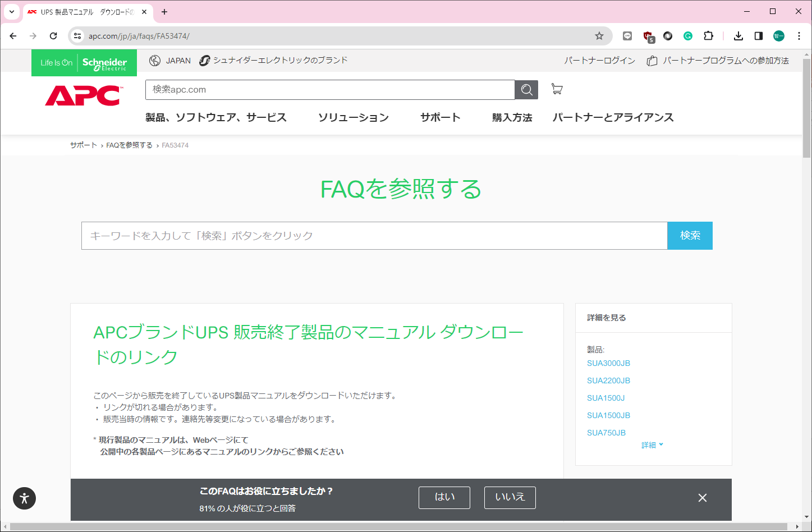Viewport: 812px width, 532px height.
Task: Open the shopping cart icon
Action: click(557, 89)
